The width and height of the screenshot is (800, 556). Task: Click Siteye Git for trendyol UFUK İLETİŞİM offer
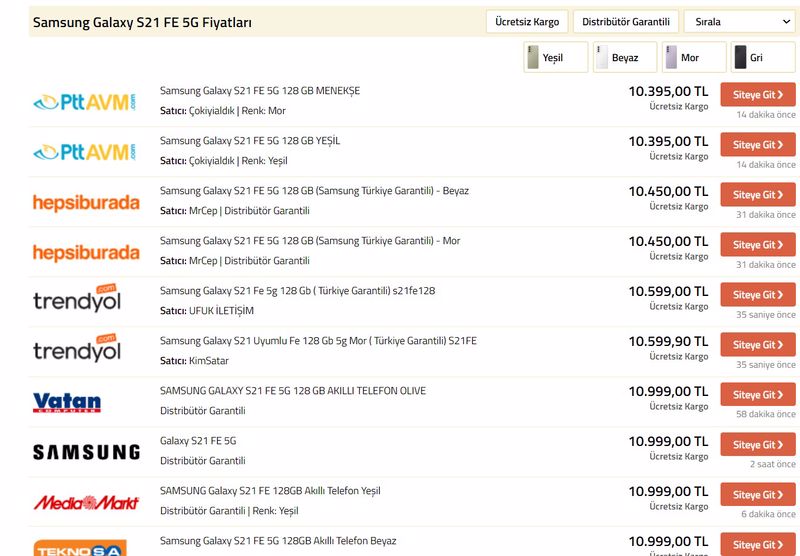(x=758, y=294)
